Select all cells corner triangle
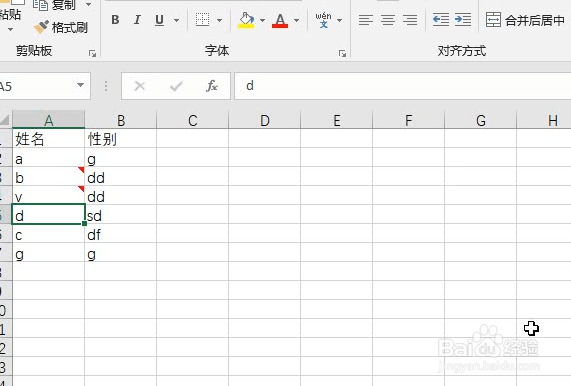 (5, 119)
